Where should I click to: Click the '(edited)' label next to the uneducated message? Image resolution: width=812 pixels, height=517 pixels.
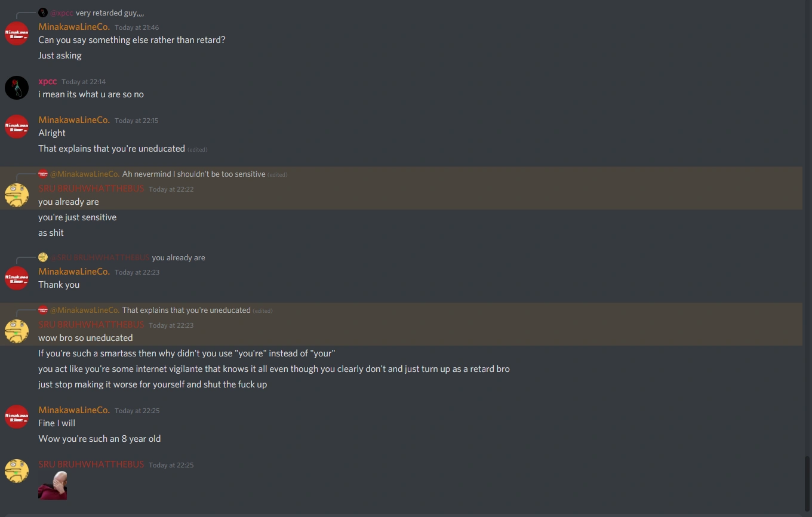tap(197, 149)
